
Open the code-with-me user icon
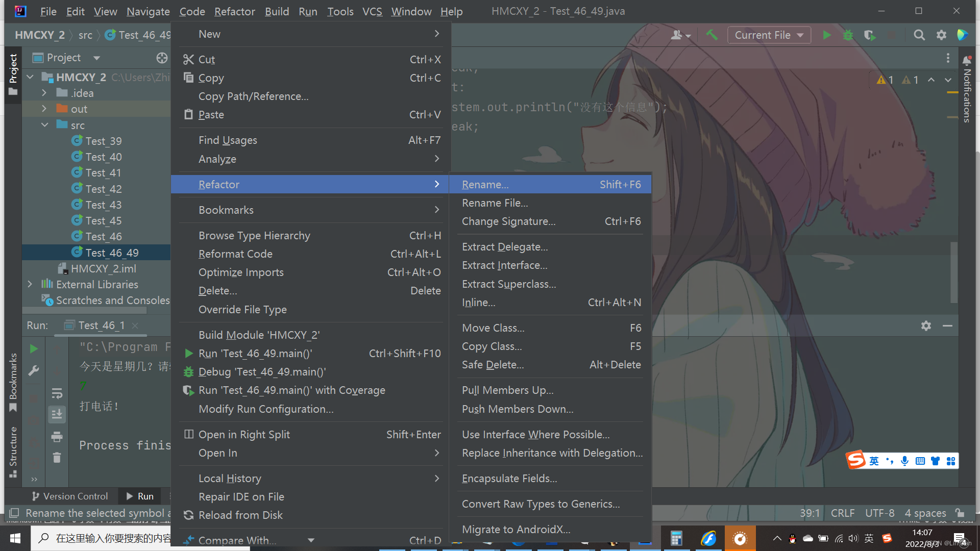point(680,35)
